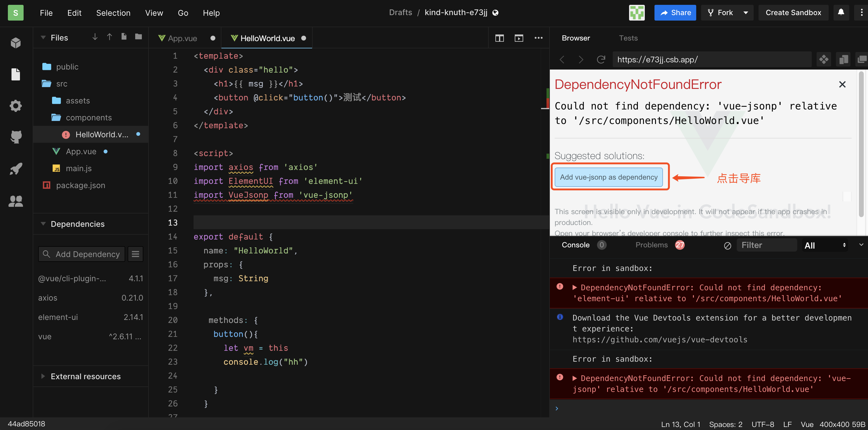Click Add vue-jsonp as dependency
The width and height of the screenshot is (868, 430).
pyautogui.click(x=608, y=177)
